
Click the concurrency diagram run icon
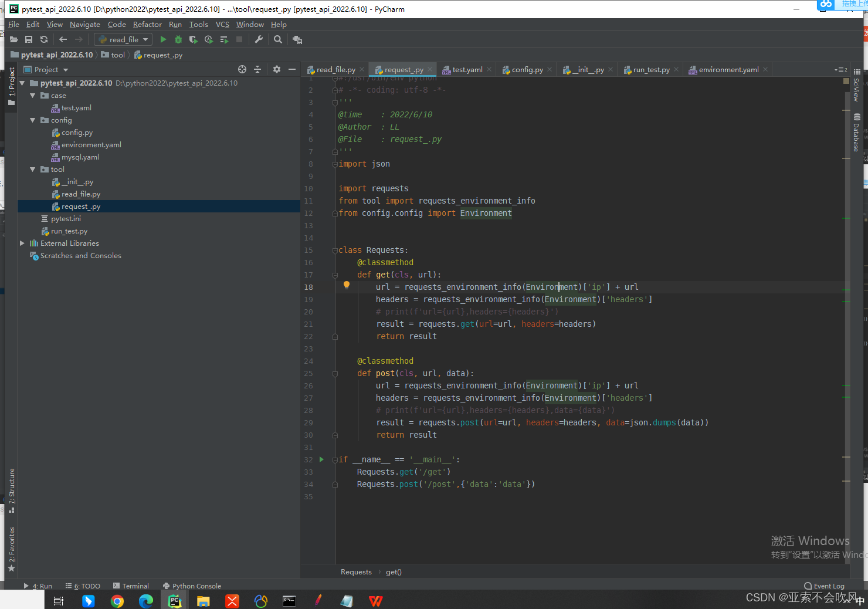point(224,39)
